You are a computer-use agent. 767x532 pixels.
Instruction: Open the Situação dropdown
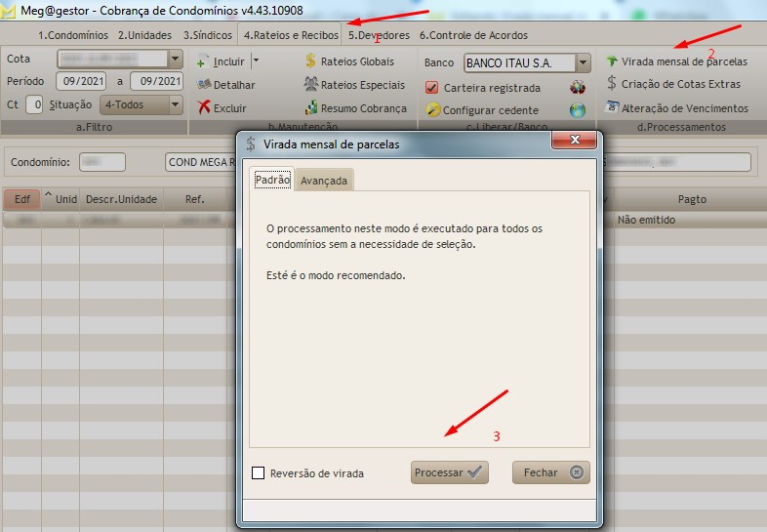tap(175, 104)
